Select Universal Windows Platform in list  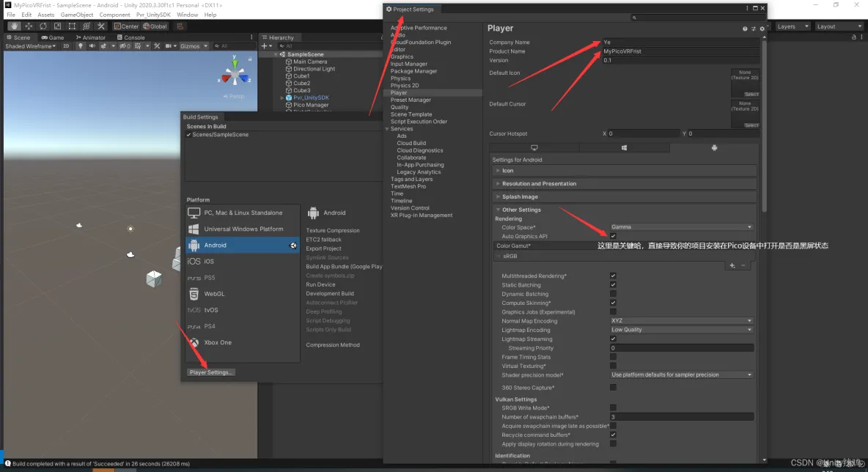tap(243, 229)
